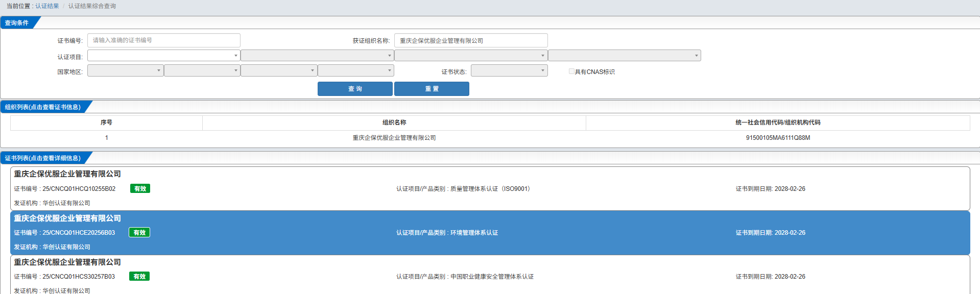Viewport: 980px width, 294px height.
Task: Click the 重置 reset button
Action: (x=432, y=89)
